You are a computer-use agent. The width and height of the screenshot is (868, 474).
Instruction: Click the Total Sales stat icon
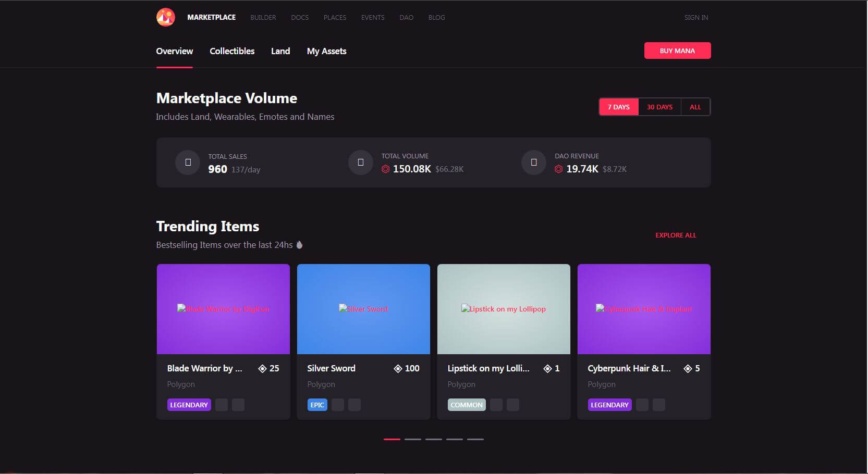click(x=188, y=163)
